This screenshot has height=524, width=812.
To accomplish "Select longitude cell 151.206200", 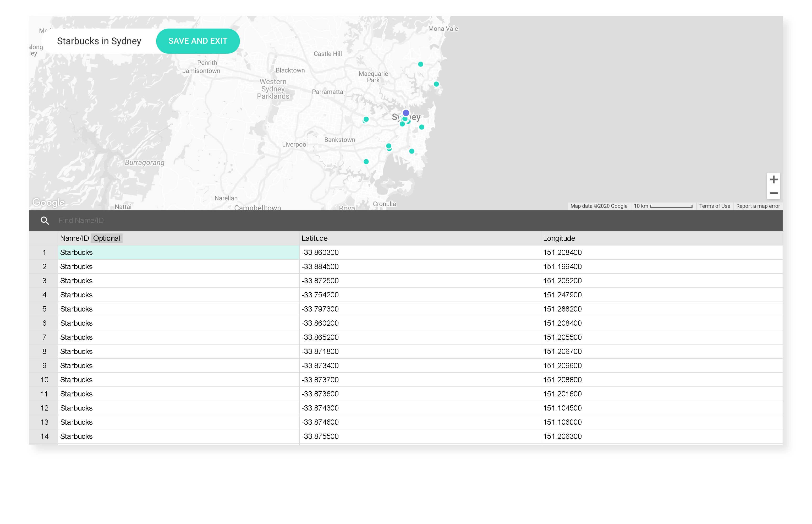I will tap(662, 281).
